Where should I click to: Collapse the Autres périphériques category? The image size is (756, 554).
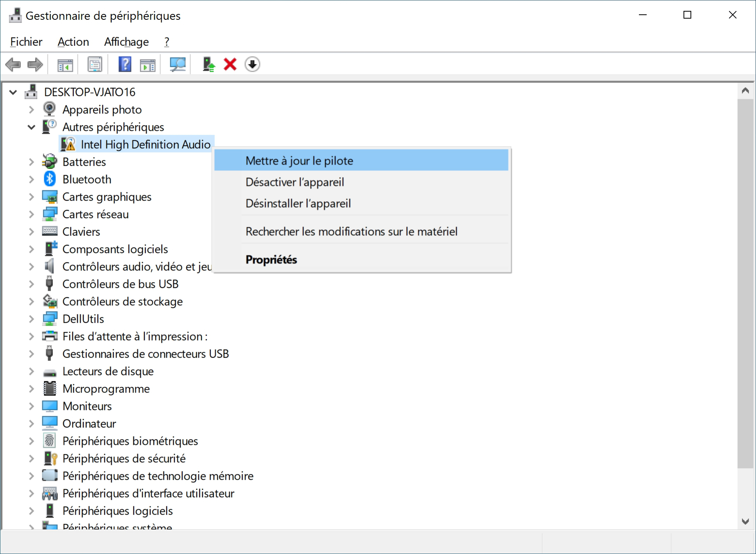pos(31,127)
